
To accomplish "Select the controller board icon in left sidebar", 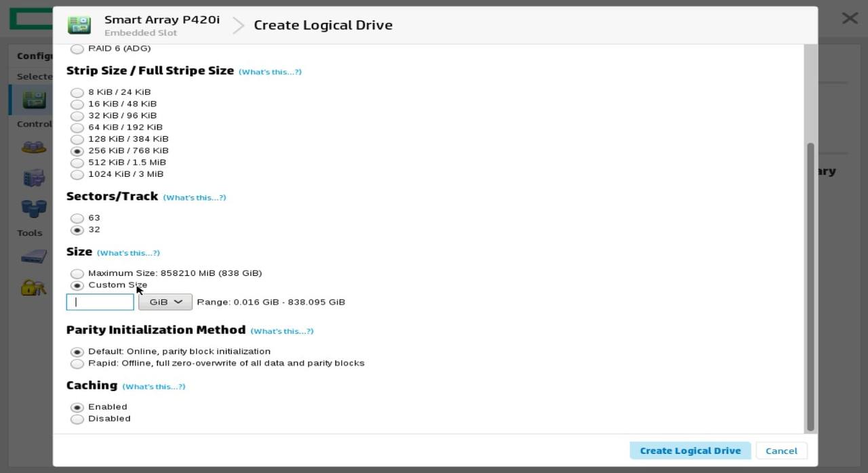I will (34, 100).
